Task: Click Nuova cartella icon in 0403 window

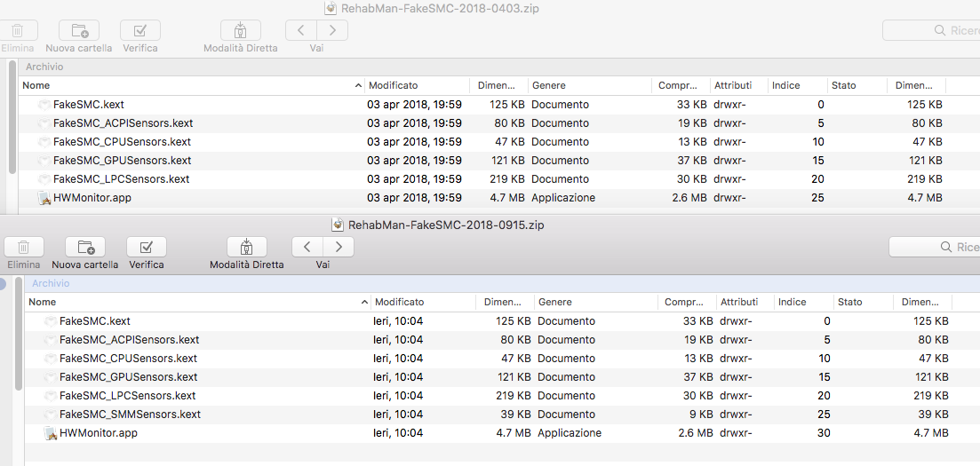Action: click(79, 30)
